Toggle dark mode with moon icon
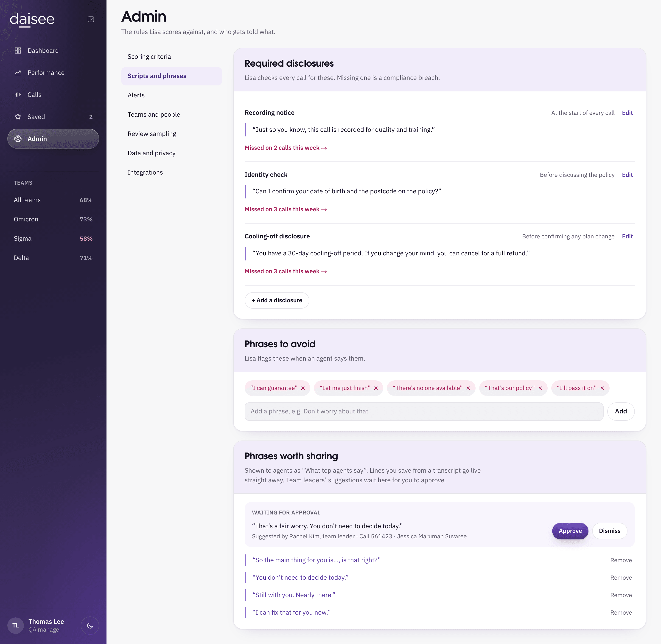The height and width of the screenshot is (644, 661). (90, 625)
